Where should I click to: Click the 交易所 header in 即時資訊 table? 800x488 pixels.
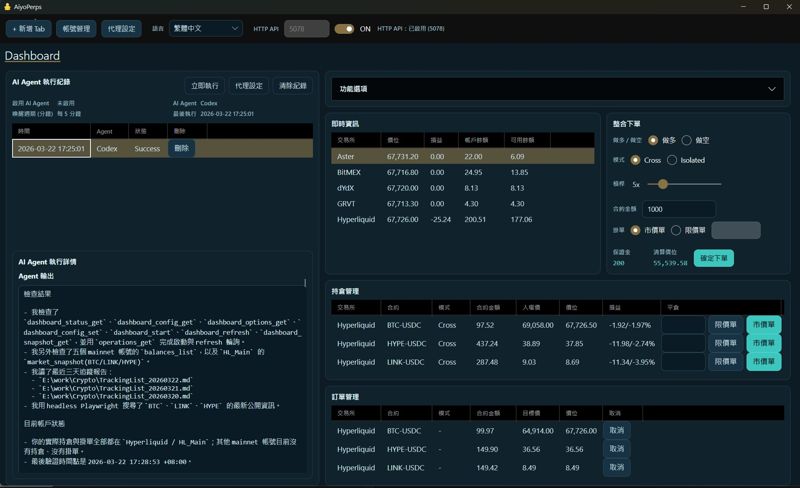click(x=346, y=140)
